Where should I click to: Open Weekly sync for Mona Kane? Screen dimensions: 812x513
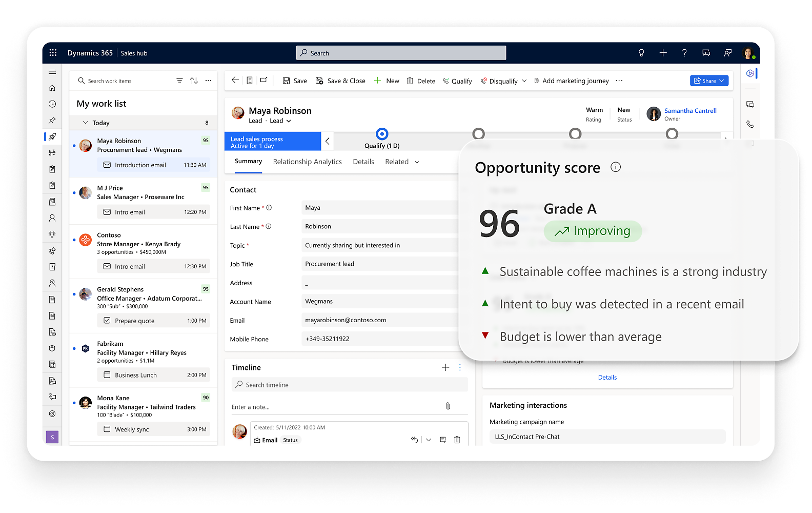[x=154, y=429]
